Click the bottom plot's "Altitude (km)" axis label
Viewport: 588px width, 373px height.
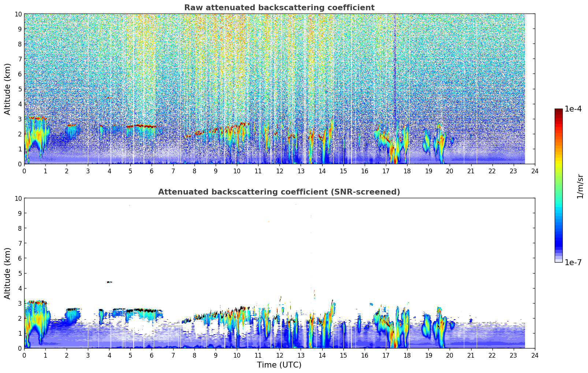(x=8, y=273)
